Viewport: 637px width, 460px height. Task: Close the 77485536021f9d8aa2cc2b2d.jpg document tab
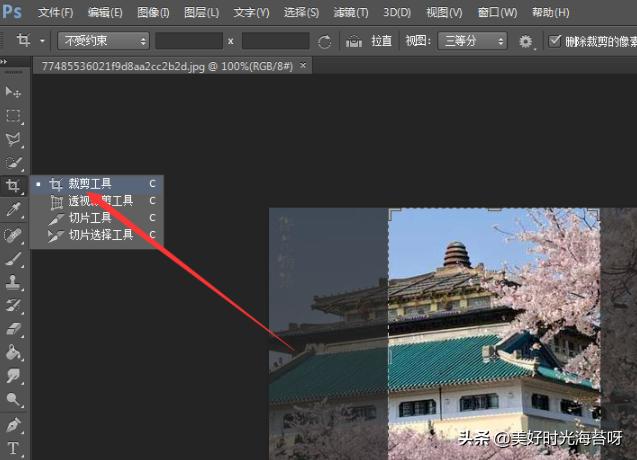point(304,65)
